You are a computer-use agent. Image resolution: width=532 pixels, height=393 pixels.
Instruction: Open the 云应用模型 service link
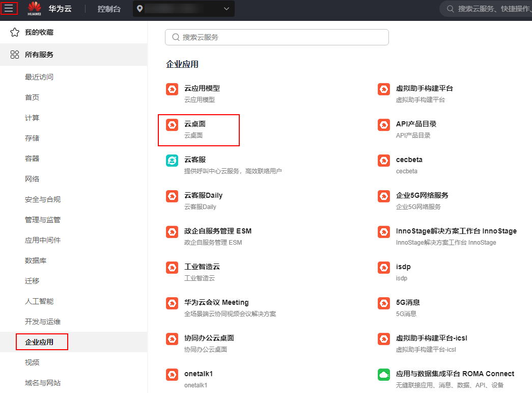pos(202,88)
